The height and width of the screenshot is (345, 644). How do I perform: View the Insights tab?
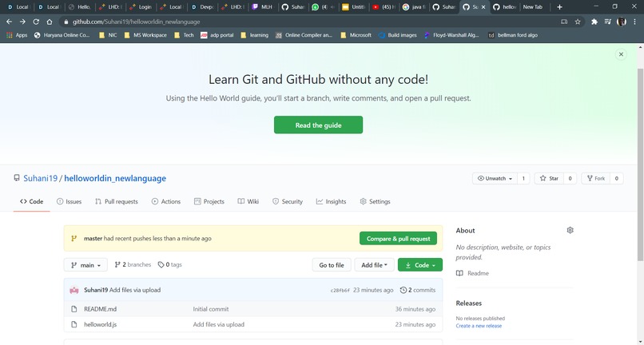pos(331,202)
